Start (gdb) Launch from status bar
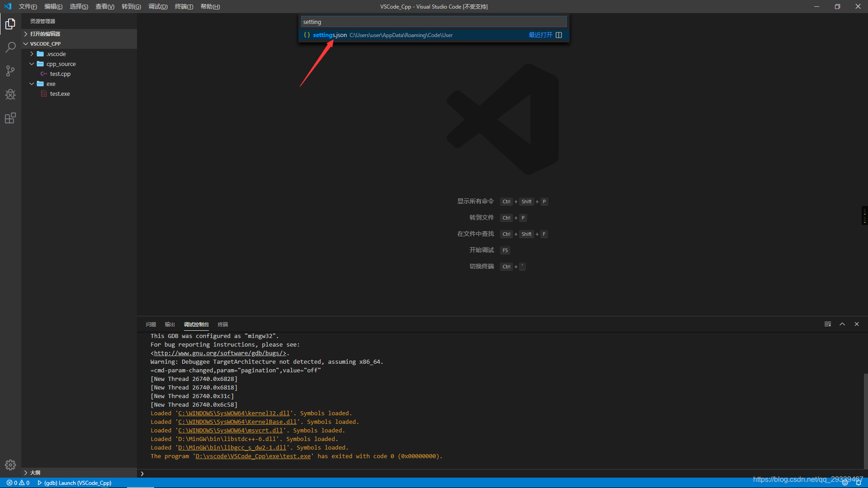The width and height of the screenshot is (868, 488). (75, 483)
